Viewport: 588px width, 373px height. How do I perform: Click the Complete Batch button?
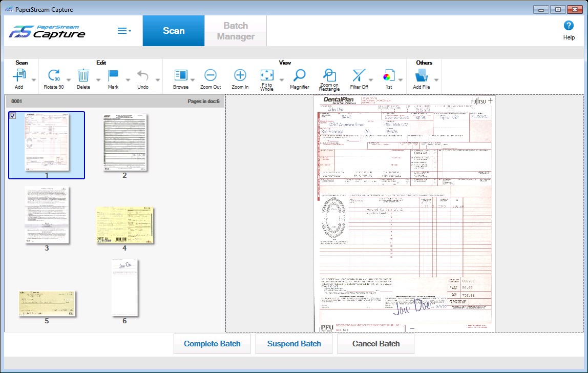212,344
